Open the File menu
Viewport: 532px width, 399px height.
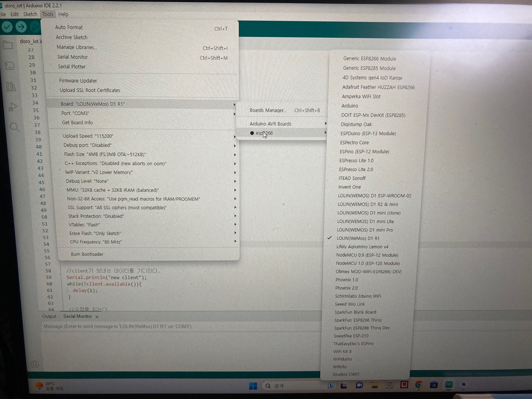(x=3, y=14)
